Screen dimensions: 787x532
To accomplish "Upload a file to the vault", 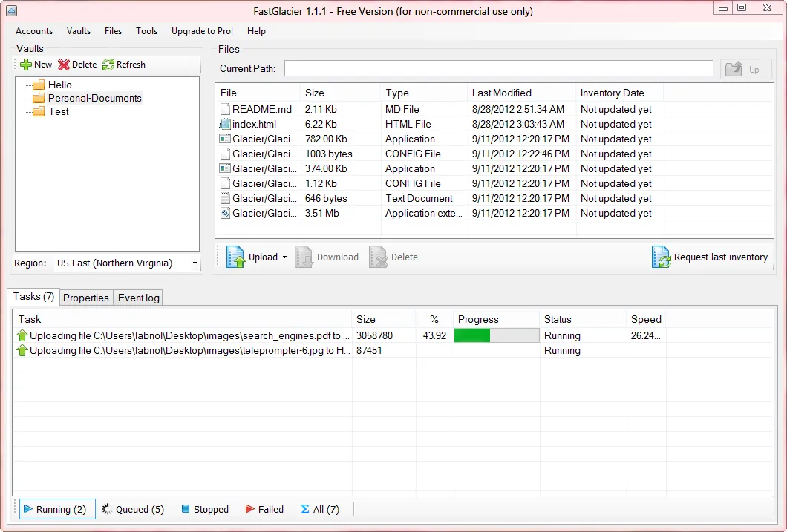I will click(255, 257).
